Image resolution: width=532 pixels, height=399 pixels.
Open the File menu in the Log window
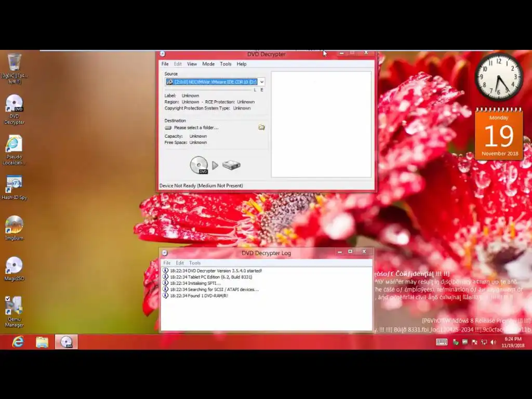pyautogui.click(x=167, y=262)
